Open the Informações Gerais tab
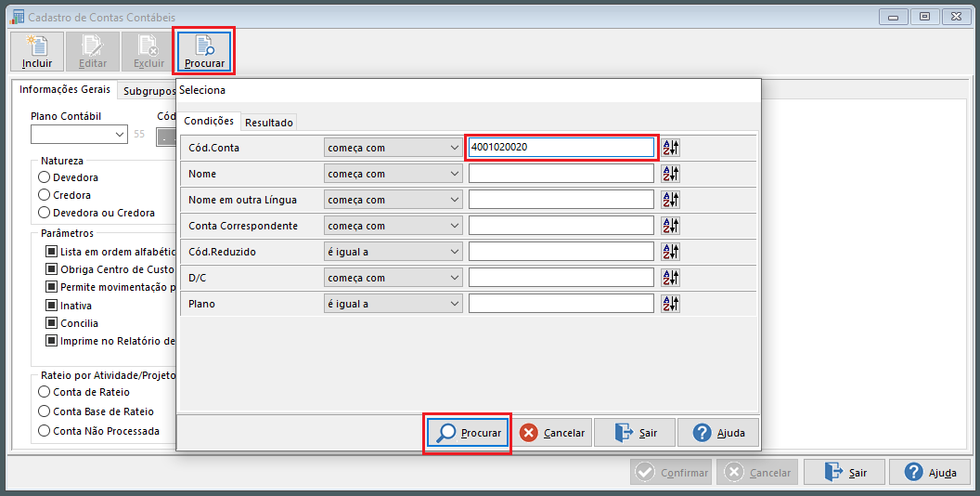Screen dimensions: 980x496 tap(64, 89)
